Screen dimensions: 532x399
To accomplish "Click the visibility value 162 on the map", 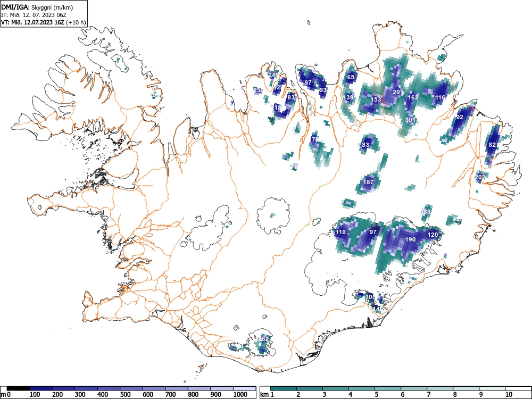I will 413,97.
